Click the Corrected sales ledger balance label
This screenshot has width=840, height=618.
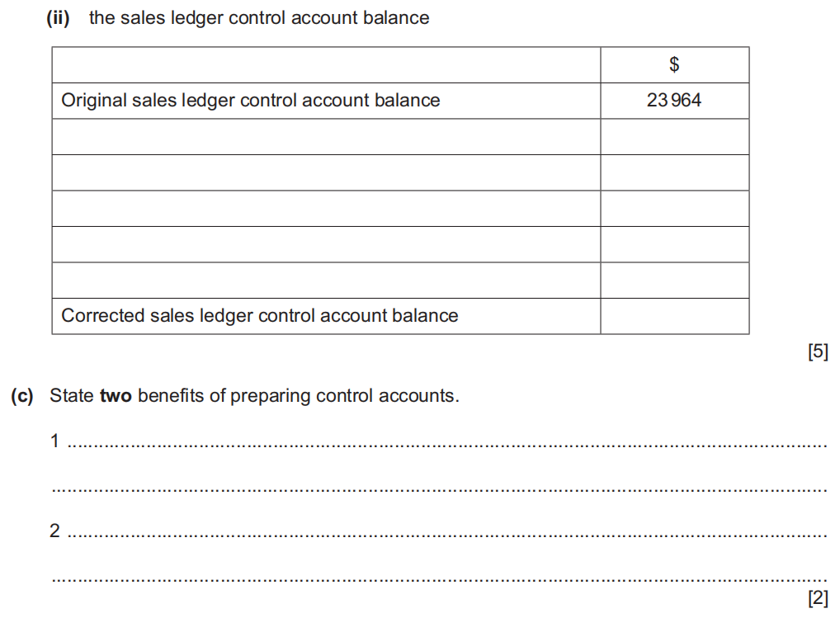click(260, 316)
